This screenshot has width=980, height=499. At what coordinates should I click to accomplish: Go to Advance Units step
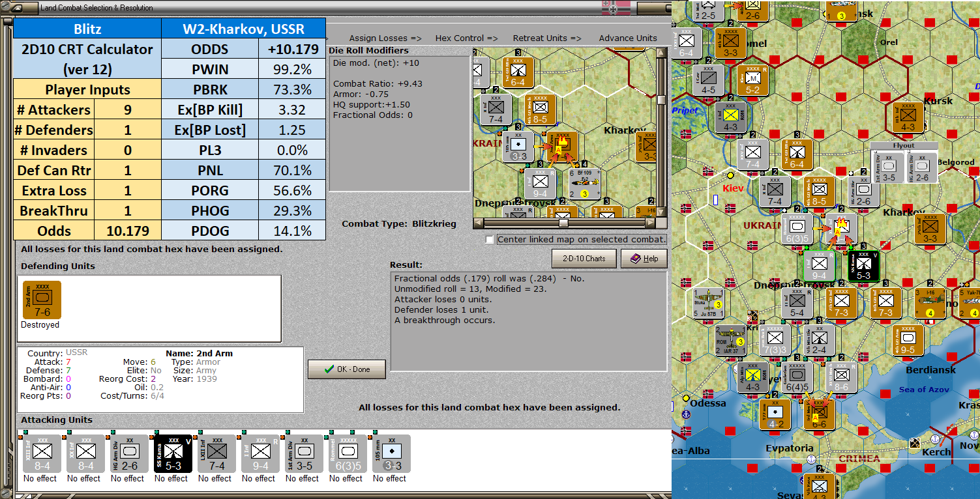(628, 38)
